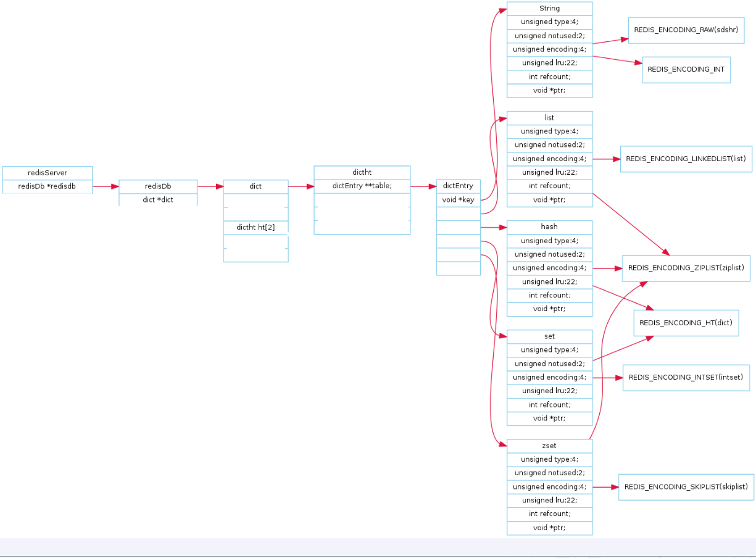Click the REDIS_ENCODING_SKIPLIST(skiplist) box
756x558 pixels.
click(686, 487)
